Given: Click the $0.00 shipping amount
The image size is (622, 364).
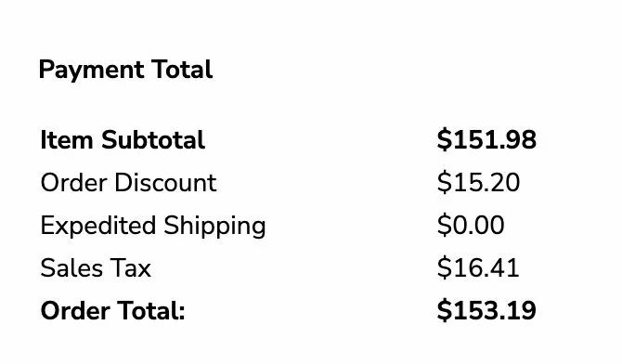Looking at the screenshot, I should tap(471, 225).
